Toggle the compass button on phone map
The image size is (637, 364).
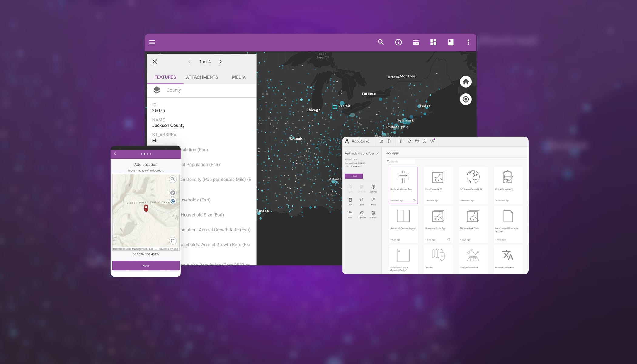[x=173, y=193]
